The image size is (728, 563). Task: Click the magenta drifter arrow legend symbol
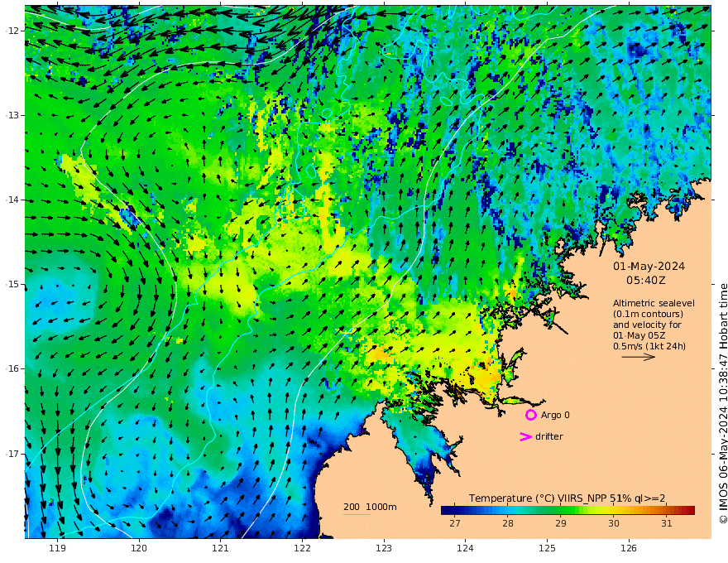[x=525, y=436]
